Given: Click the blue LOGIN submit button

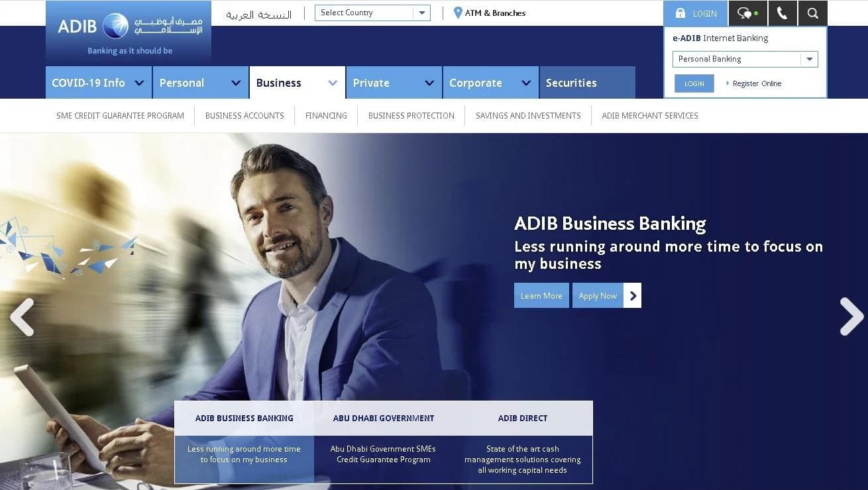Looking at the screenshot, I should 694,83.
